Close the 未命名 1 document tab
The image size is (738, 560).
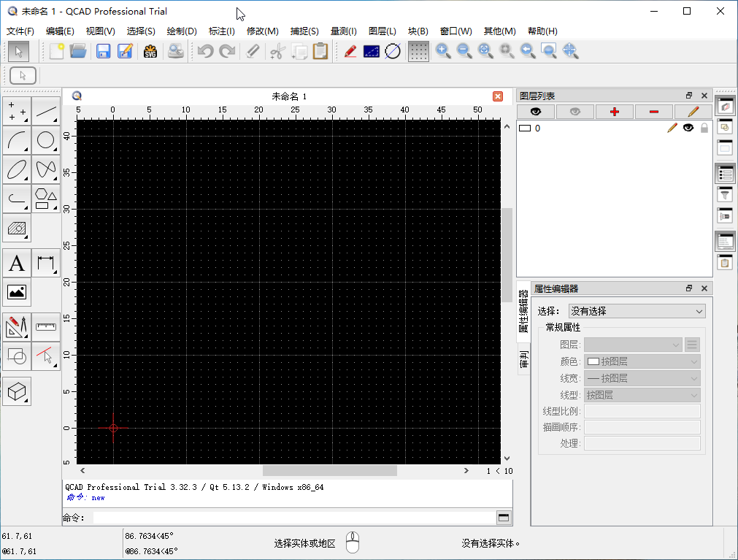click(x=498, y=96)
